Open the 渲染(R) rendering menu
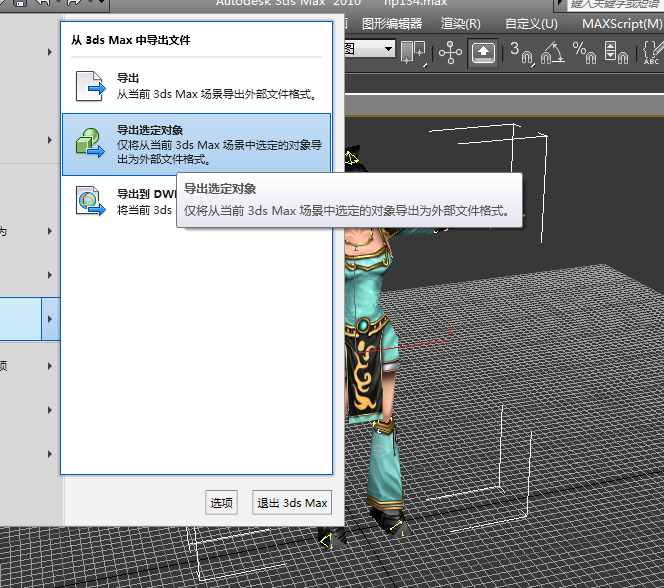Viewport: 664px width, 588px height. (x=461, y=24)
